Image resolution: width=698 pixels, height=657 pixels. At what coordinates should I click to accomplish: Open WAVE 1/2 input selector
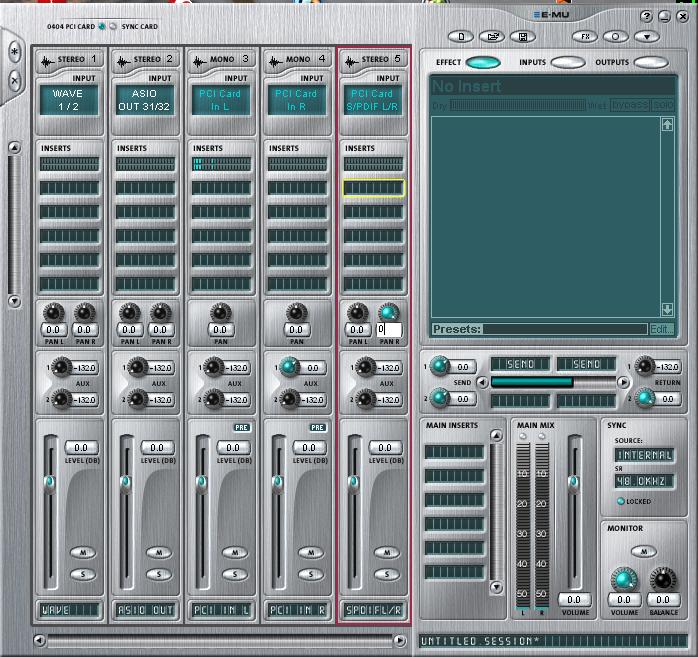point(69,100)
